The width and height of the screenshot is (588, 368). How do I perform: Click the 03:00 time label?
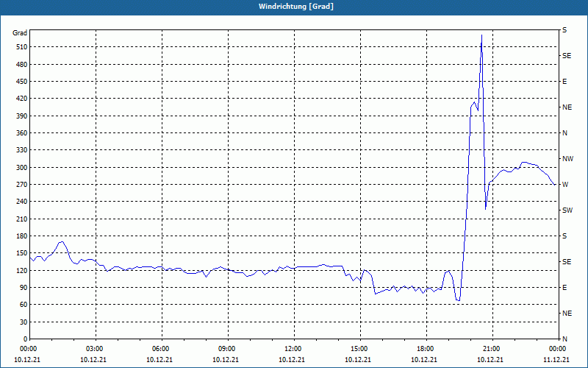pos(94,349)
